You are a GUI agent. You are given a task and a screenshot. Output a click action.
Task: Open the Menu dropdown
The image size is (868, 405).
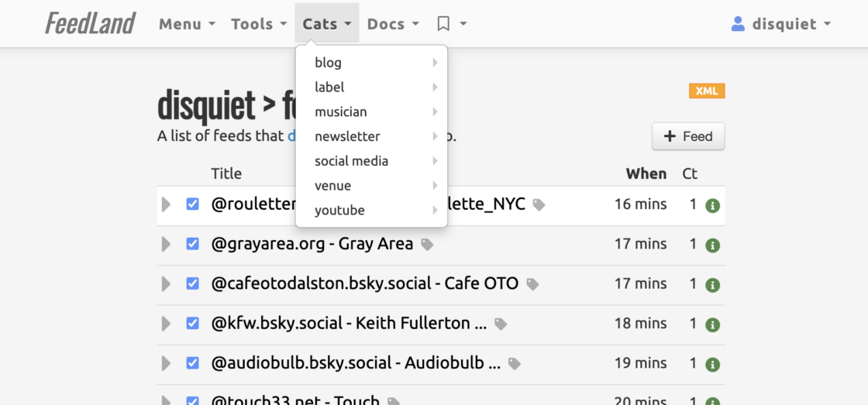[x=187, y=24]
